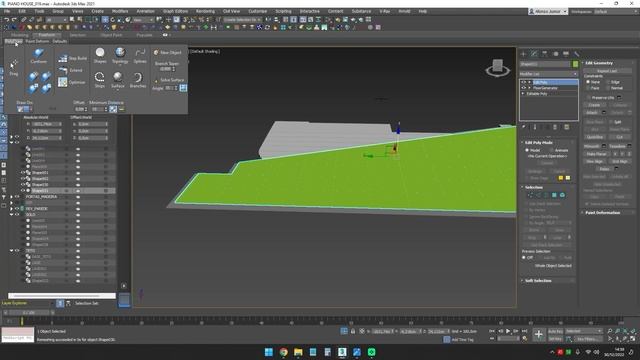Collapse the SOLO layer in the explorer
This screenshot has height=360, width=640.
point(11,215)
